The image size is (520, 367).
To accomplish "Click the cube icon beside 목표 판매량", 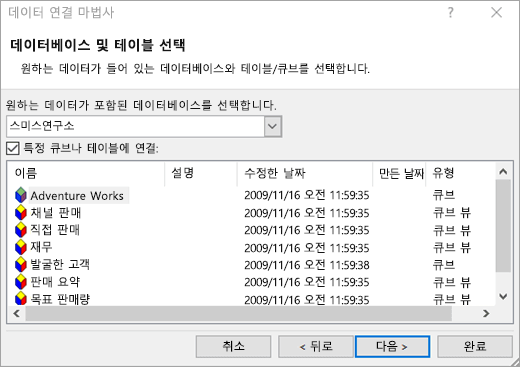I will (x=21, y=298).
